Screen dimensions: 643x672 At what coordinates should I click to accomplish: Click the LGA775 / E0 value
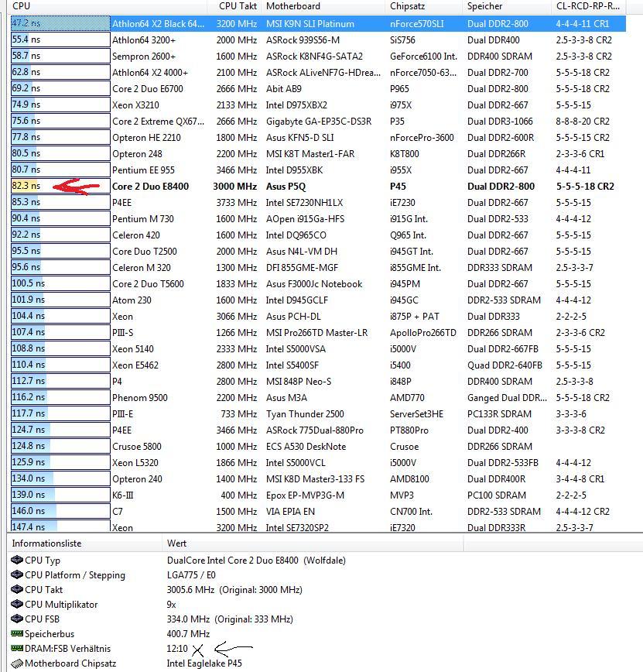[191, 574]
